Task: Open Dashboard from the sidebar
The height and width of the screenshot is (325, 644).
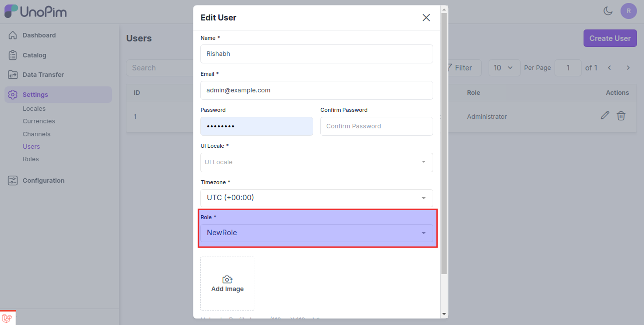Action: [39, 35]
